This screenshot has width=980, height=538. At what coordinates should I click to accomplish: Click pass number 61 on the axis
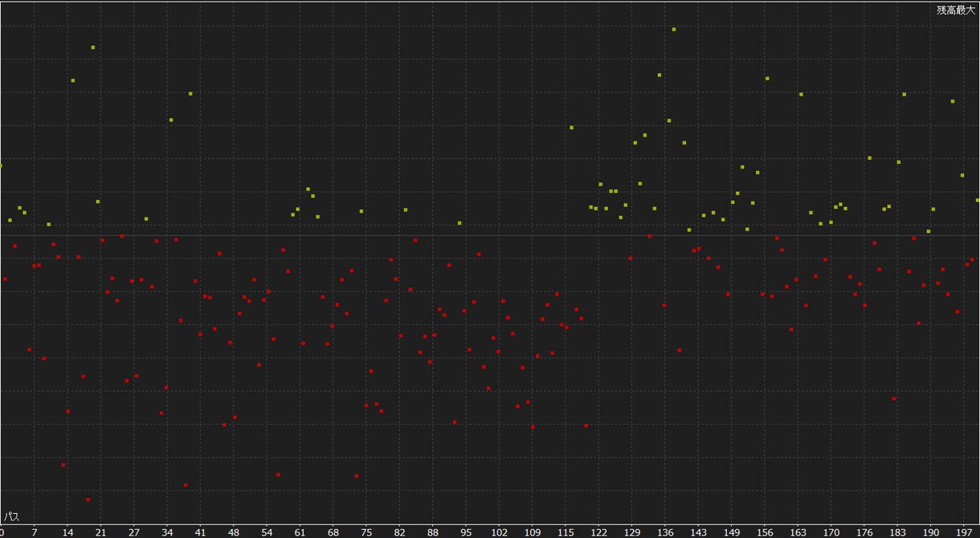click(300, 532)
